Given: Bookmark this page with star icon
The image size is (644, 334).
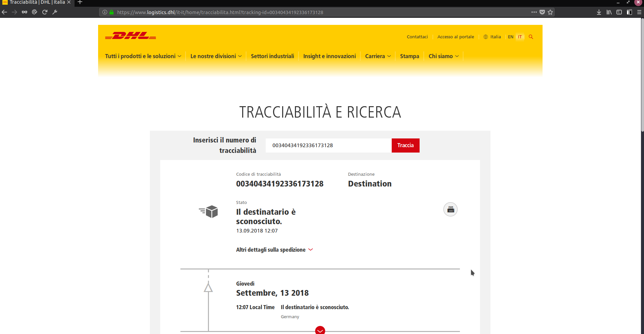Looking at the screenshot, I should (x=550, y=12).
